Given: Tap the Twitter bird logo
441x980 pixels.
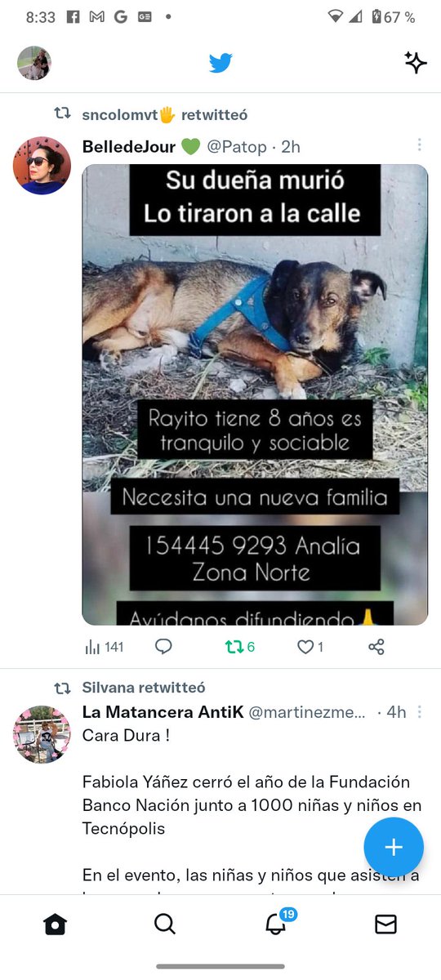Looking at the screenshot, I should coord(220,63).
